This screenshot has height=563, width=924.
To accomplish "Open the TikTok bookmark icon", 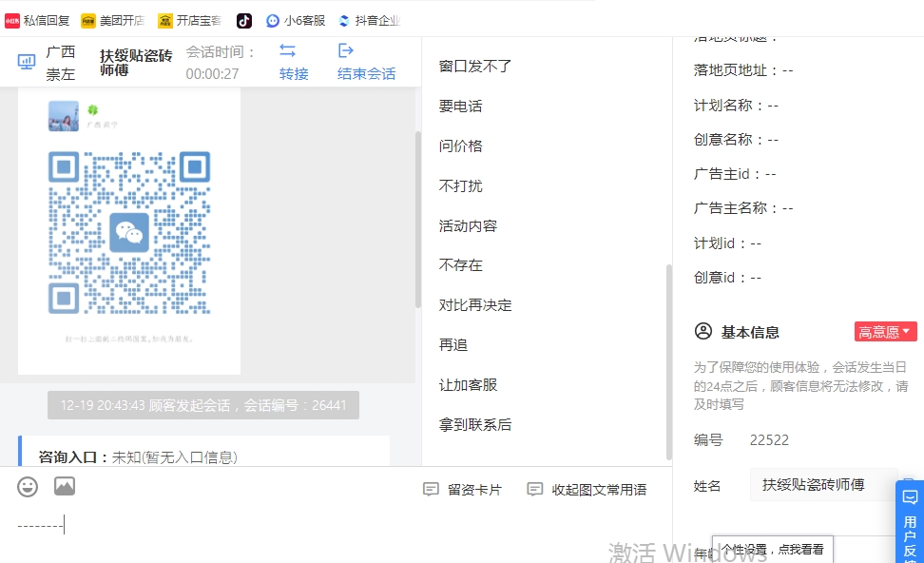I will click(x=244, y=21).
